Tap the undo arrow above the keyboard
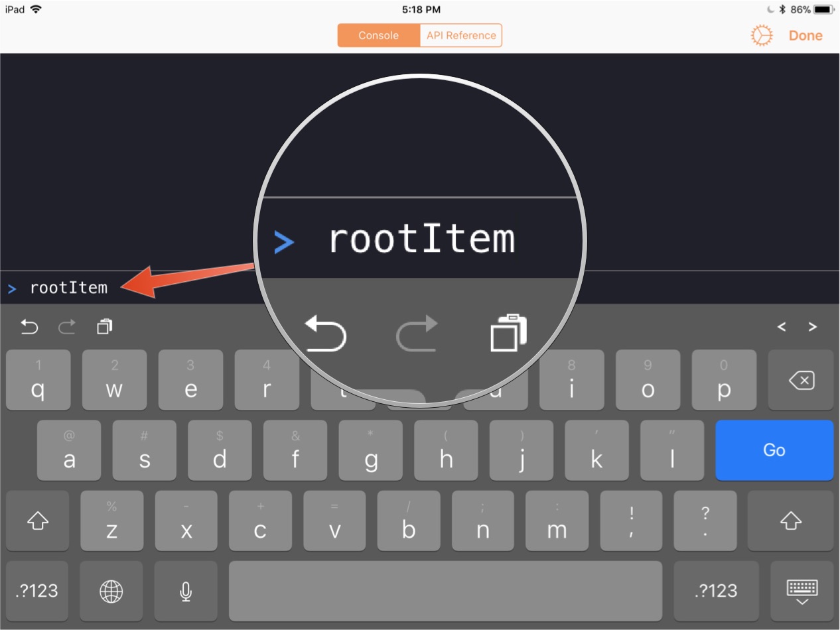The height and width of the screenshot is (630, 840). coord(29,326)
